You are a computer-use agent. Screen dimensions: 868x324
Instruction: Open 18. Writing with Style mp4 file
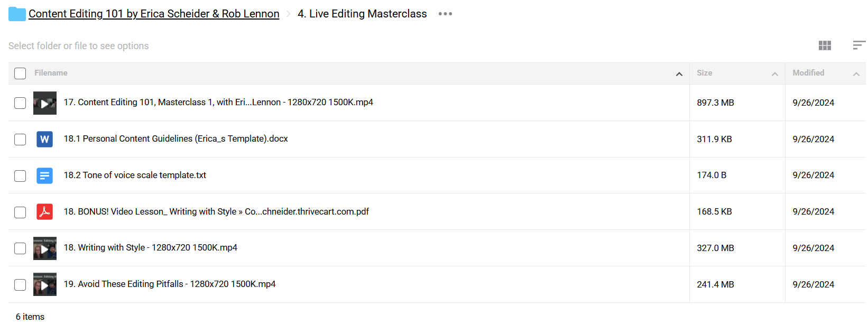[x=150, y=247]
